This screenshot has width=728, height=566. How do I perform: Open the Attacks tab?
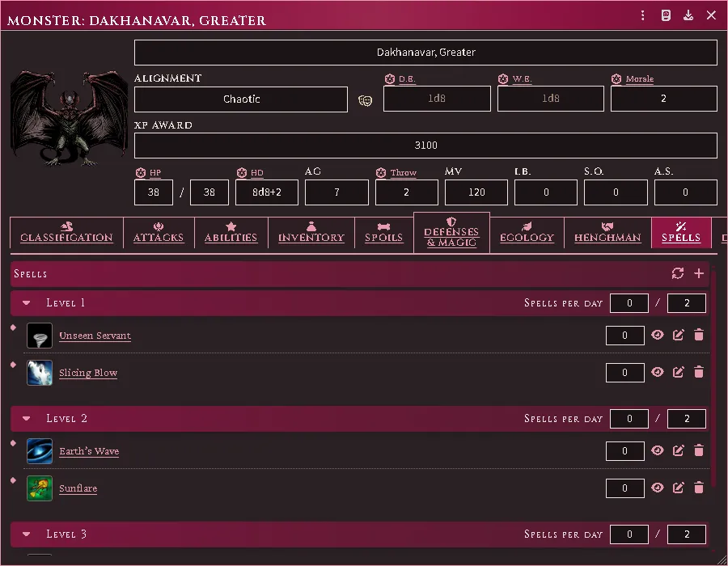[159, 233]
